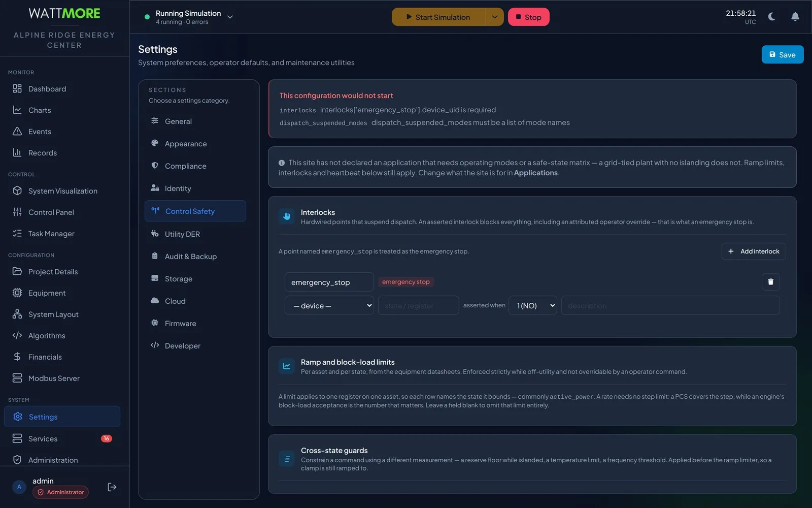This screenshot has height=508, width=812.
Task: Switch to the Utility DER section
Action: pyautogui.click(x=195, y=234)
